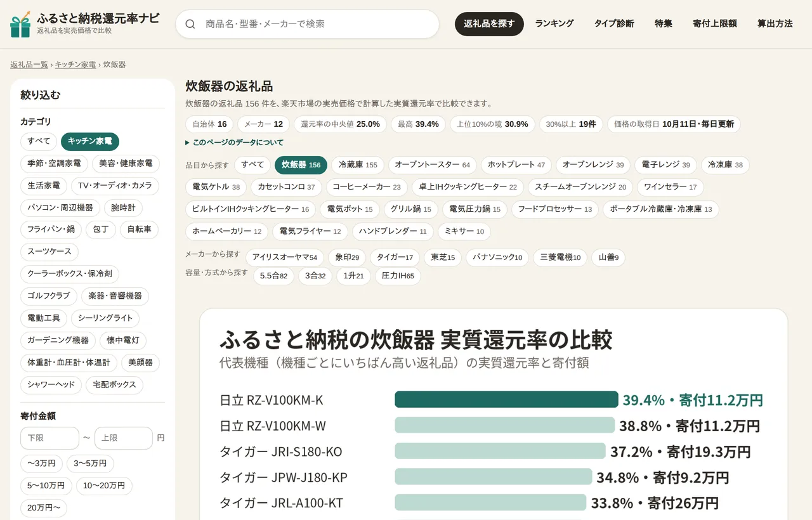Focus the product search field
Image resolution: width=812 pixels, height=520 pixels.
(308, 24)
